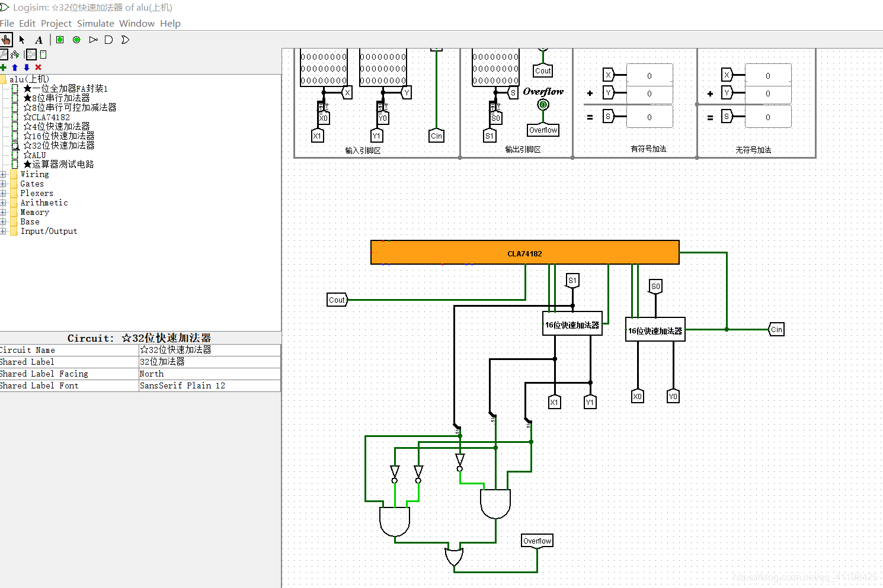This screenshot has width=883, height=588.
Task: Edit the circuit's subcircuit appearance
Action: pyautogui.click(x=43, y=54)
